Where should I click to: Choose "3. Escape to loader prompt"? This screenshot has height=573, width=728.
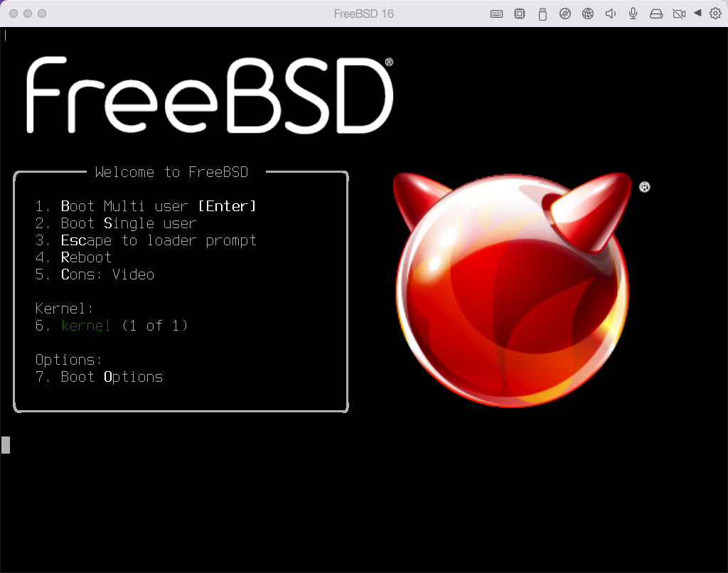tap(146, 240)
